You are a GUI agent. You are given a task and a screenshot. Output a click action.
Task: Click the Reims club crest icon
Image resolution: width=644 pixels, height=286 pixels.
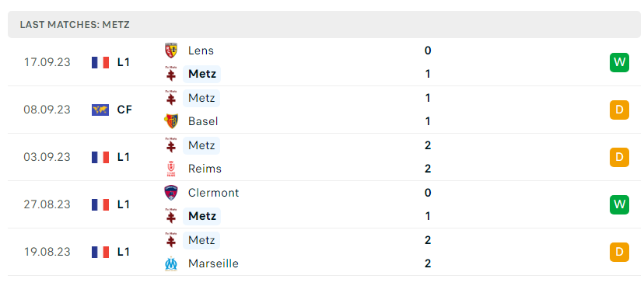click(x=171, y=169)
